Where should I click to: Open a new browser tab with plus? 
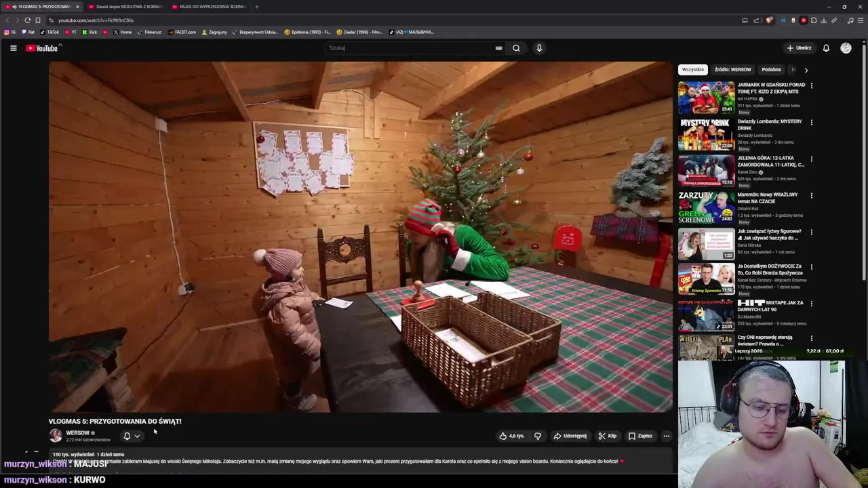point(256,7)
